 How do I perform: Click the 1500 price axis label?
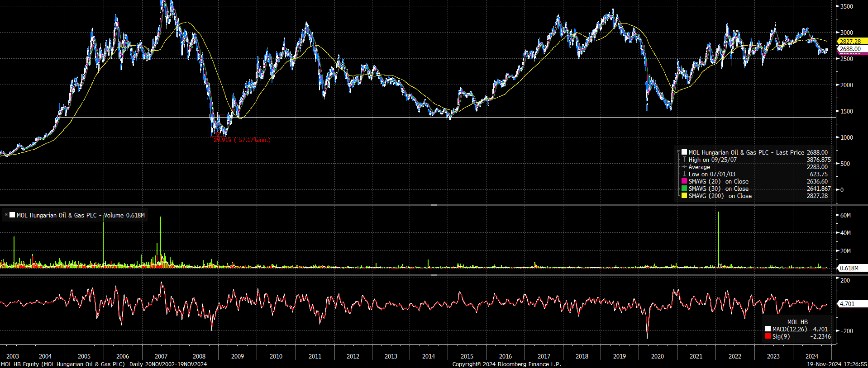[847, 111]
